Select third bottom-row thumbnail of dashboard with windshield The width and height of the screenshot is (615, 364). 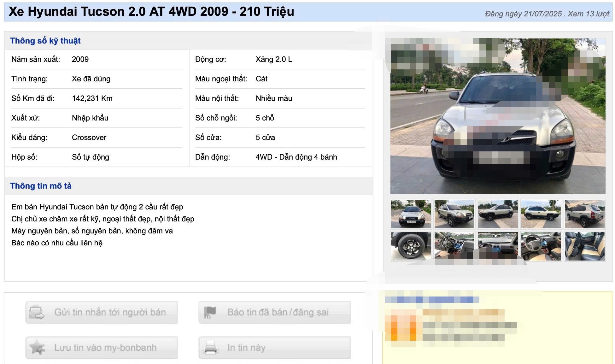(x=498, y=246)
